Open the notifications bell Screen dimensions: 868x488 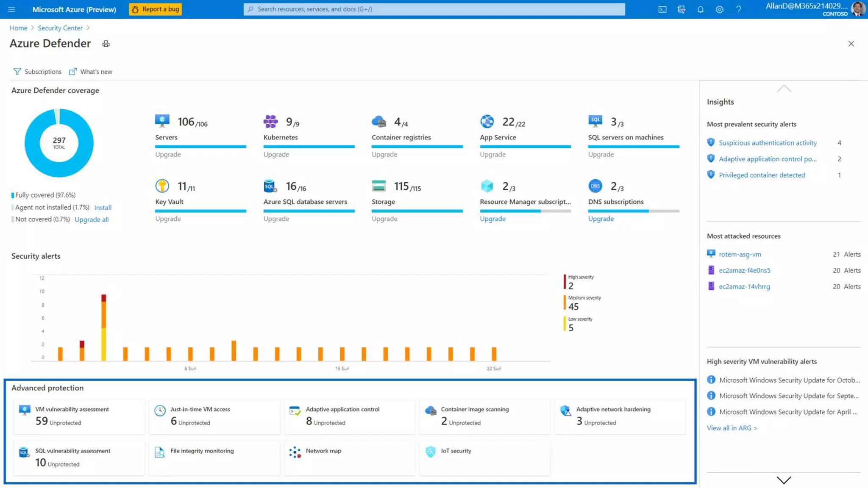(700, 9)
